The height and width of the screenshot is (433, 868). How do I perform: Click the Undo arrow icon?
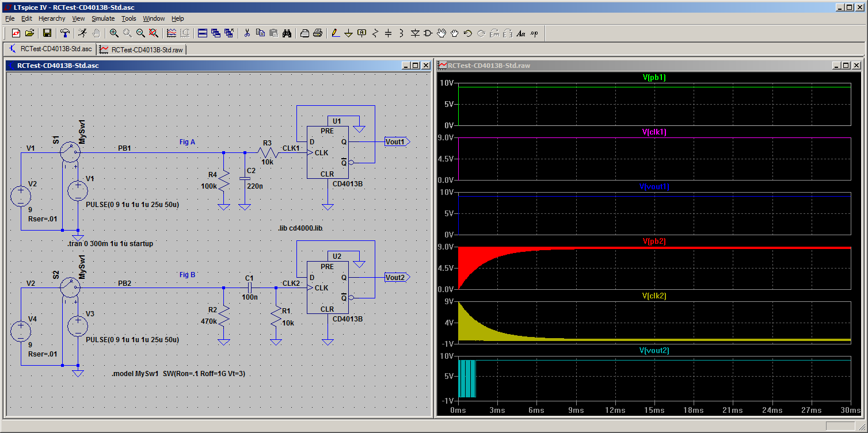468,33
